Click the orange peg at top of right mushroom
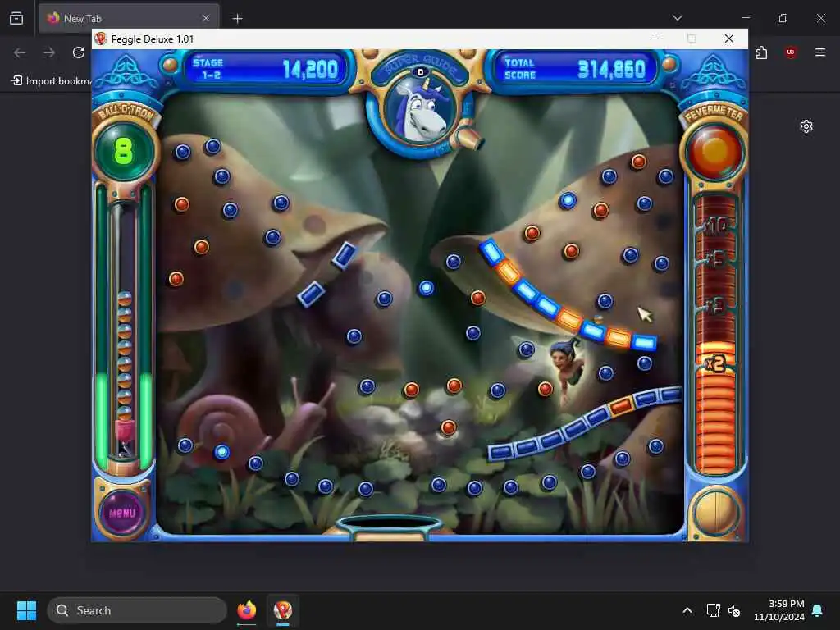 tap(638, 162)
